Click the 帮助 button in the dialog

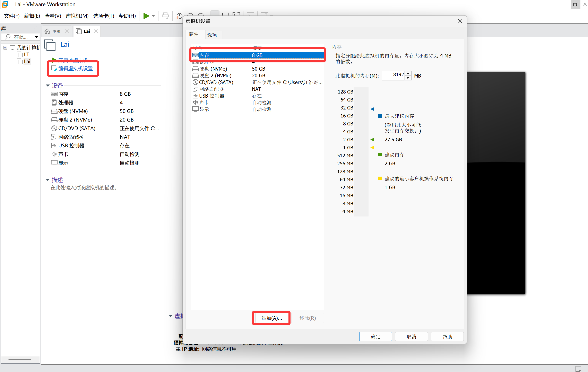click(447, 337)
